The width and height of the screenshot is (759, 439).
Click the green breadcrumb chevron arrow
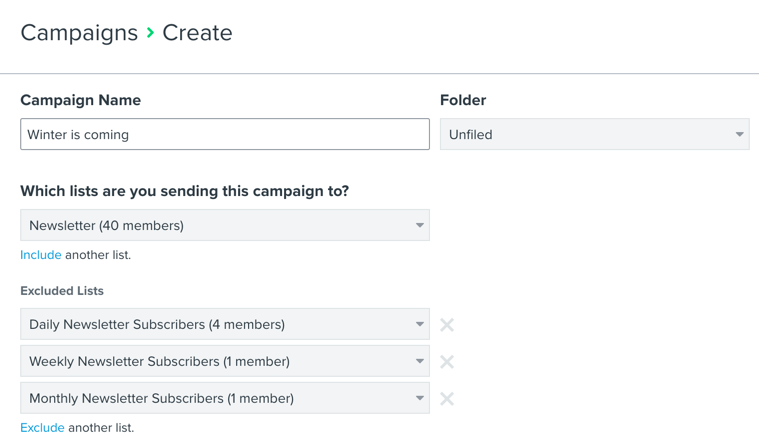click(150, 33)
